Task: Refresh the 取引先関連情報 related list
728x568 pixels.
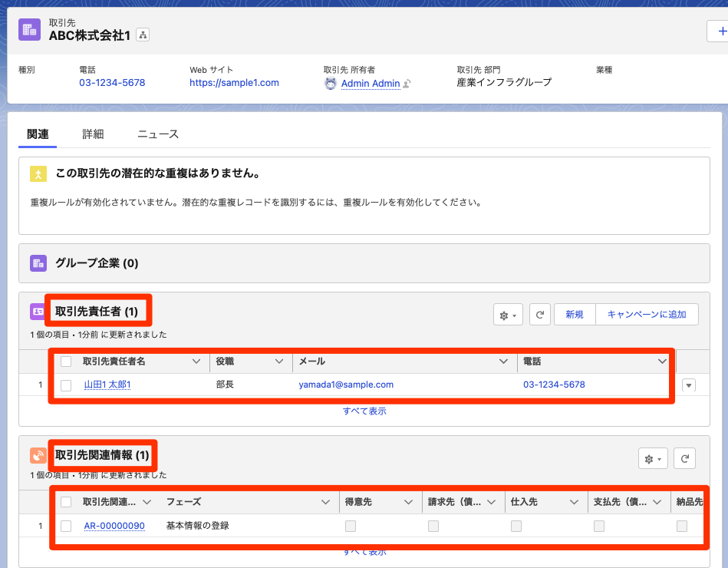Action: pos(685,457)
